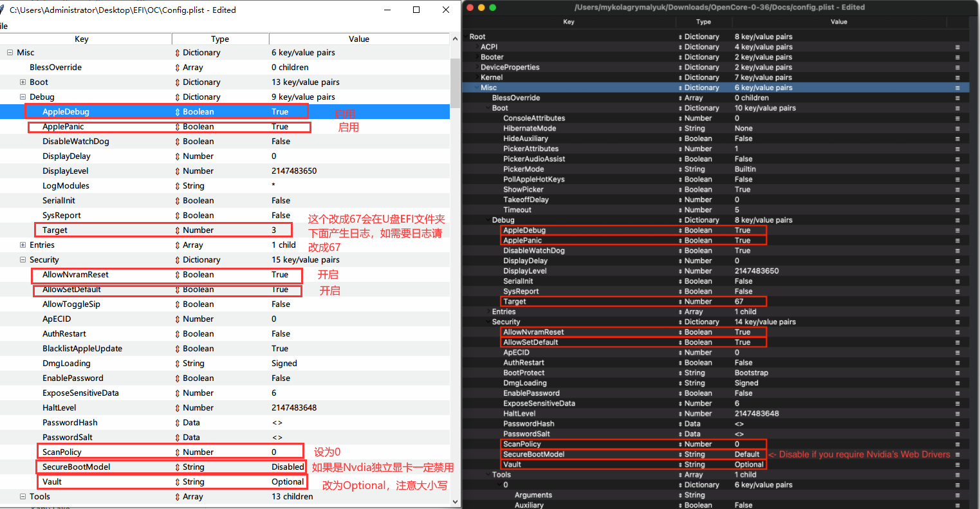Toggle HideAuxiliary False value in macOS editor
The height and width of the screenshot is (509, 980).
tap(743, 138)
